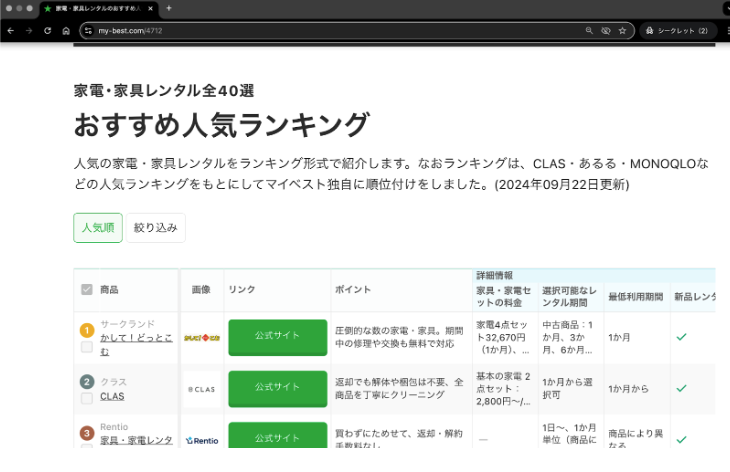Viewport: 730px width, 472px height.
Task: Click 公式サイト button in CLAS row
Action: [x=277, y=389]
